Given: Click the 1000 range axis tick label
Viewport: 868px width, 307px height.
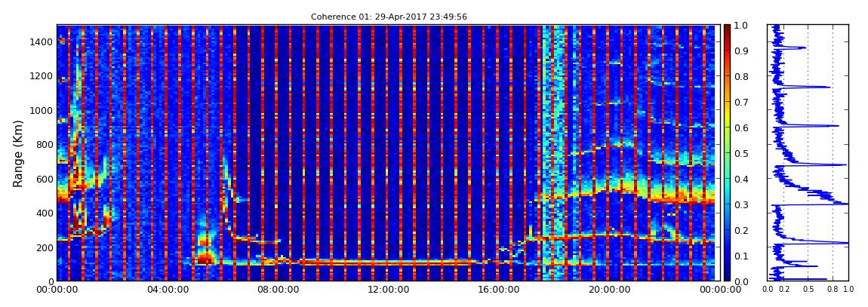Looking at the screenshot, I should pyautogui.click(x=42, y=110).
